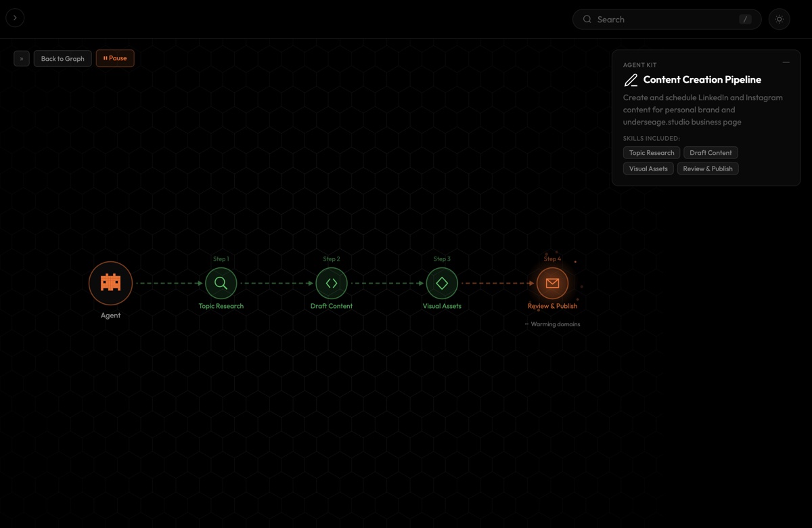Expand the sidebar with top-left chevron
The image size is (812, 528).
pyautogui.click(x=15, y=18)
